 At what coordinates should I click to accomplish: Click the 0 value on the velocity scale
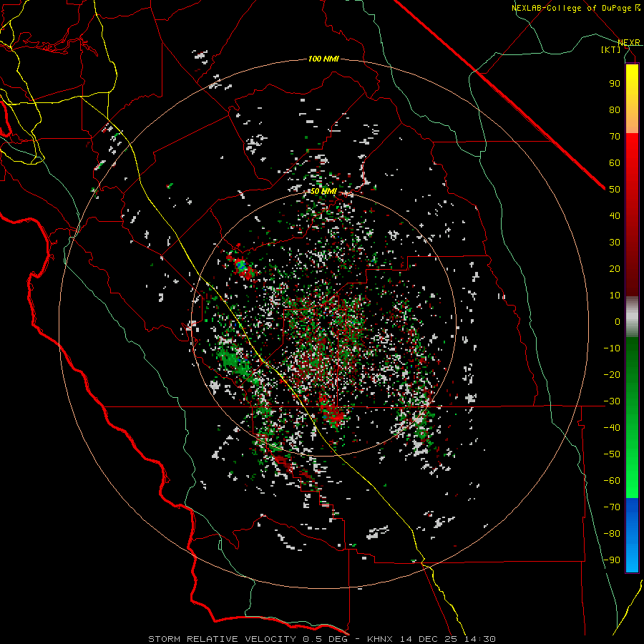pyautogui.click(x=618, y=321)
